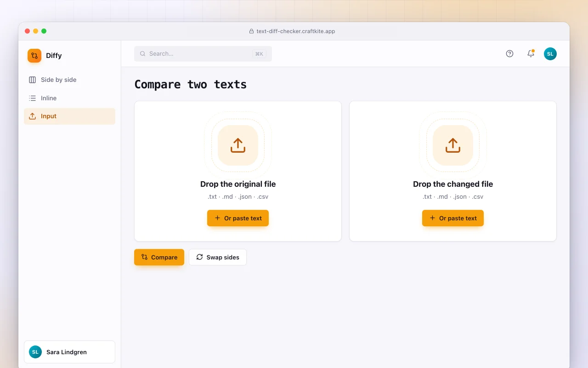Open the Side by side view
The image size is (588, 368).
69,80
